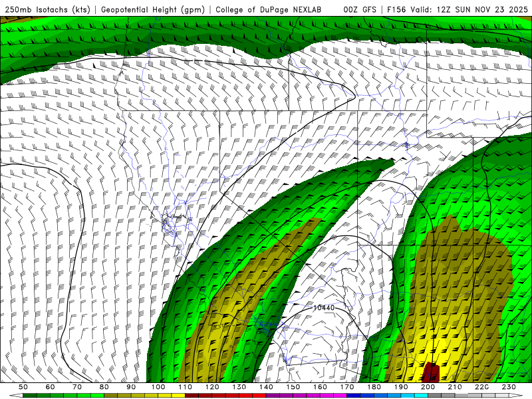Click the 80 value on the color scale

pyautogui.click(x=104, y=387)
